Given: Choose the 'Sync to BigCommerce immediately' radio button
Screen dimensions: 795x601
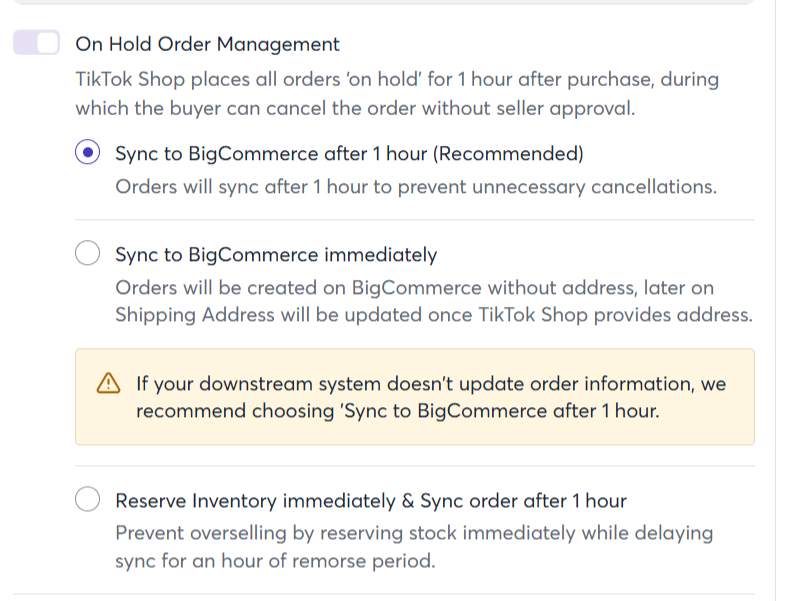Looking at the screenshot, I should [88, 254].
